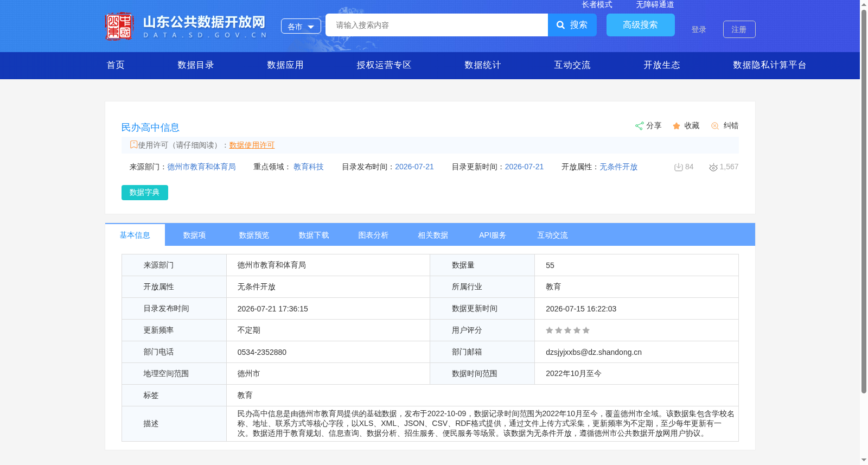Click the 无条件开放 open attribute link

[618, 167]
